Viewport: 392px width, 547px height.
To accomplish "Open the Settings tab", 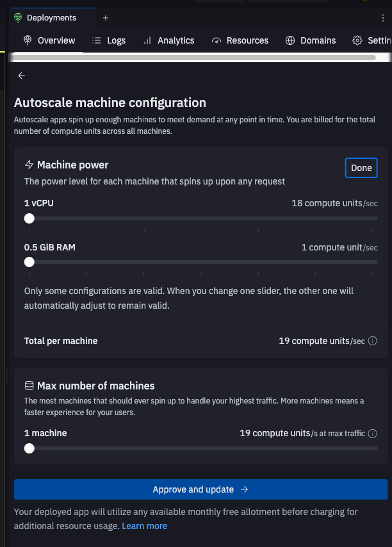I will pyautogui.click(x=372, y=40).
